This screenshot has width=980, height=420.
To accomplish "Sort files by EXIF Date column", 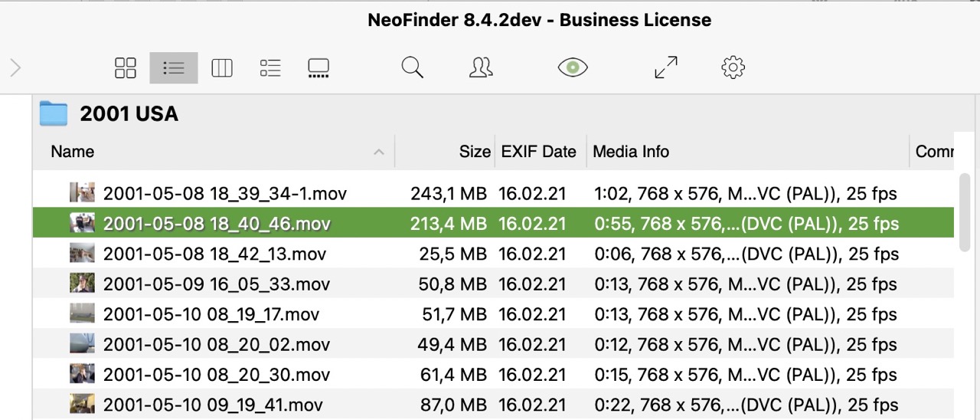I will click(538, 152).
